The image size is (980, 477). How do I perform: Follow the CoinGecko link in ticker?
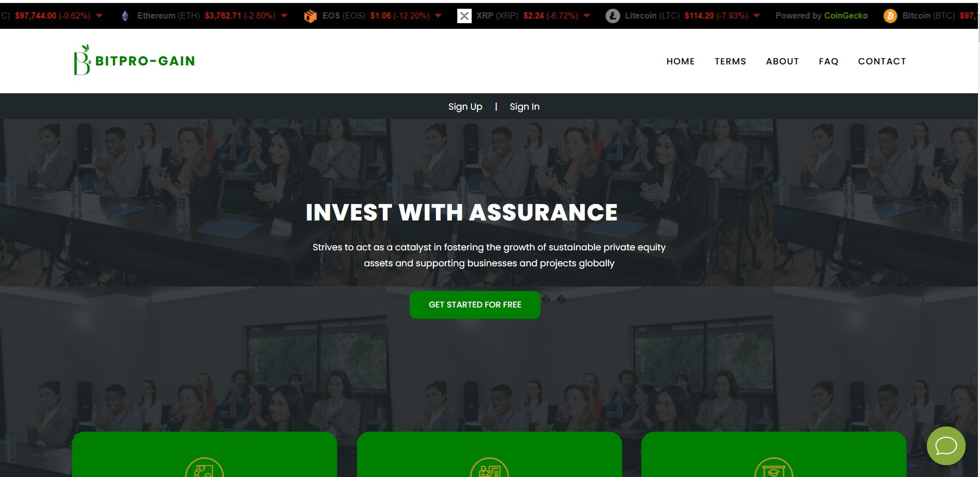pyautogui.click(x=846, y=16)
